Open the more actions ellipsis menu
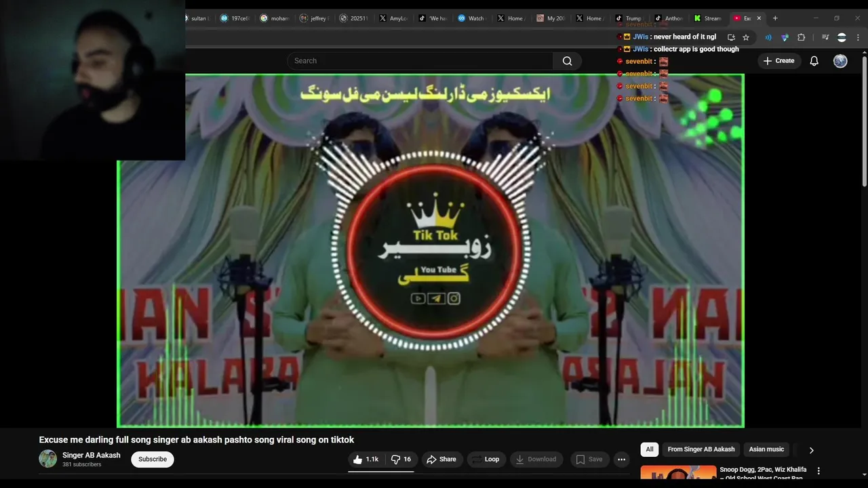The height and width of the screenshot is (488, 868). (x=621, y=460)
